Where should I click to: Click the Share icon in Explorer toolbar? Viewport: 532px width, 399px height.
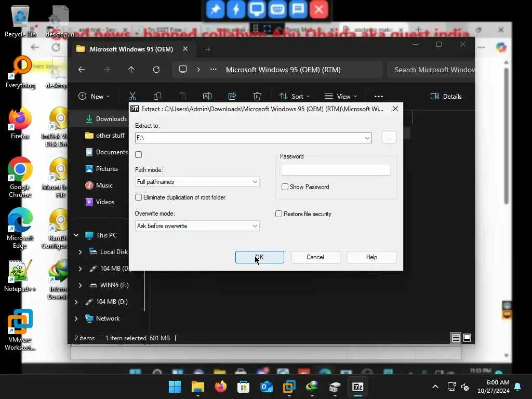tap(232, 96)
